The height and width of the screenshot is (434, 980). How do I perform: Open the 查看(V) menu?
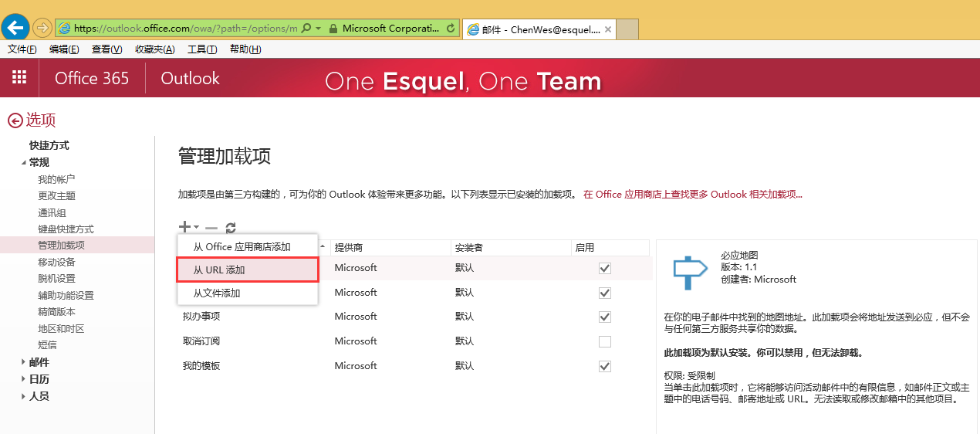coord(106,49)
